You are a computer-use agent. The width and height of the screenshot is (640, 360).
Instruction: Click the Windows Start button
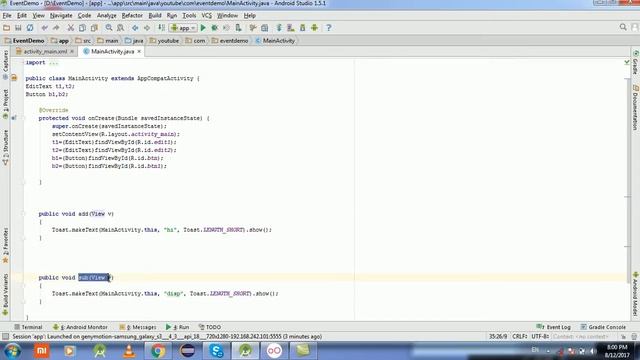13,351
